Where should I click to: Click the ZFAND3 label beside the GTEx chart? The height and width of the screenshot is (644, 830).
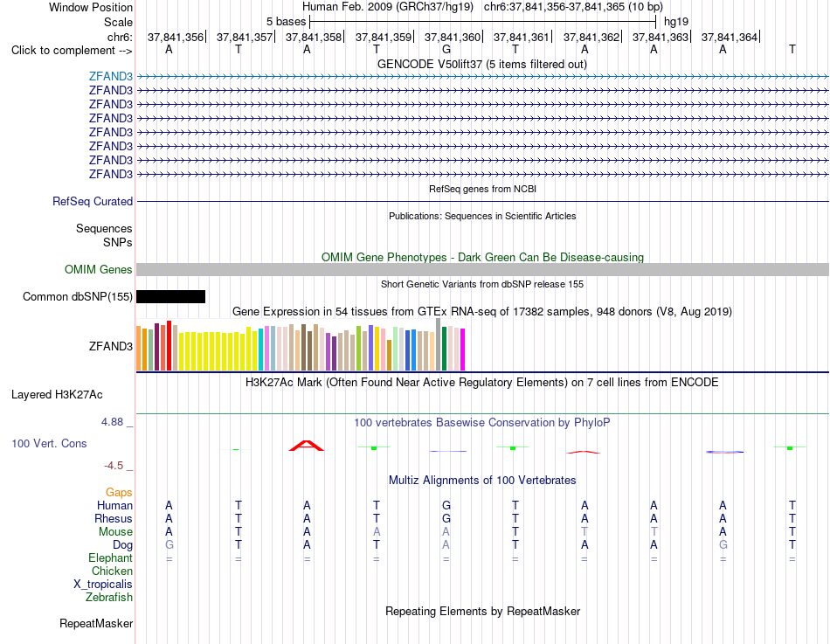pos(111,346)
